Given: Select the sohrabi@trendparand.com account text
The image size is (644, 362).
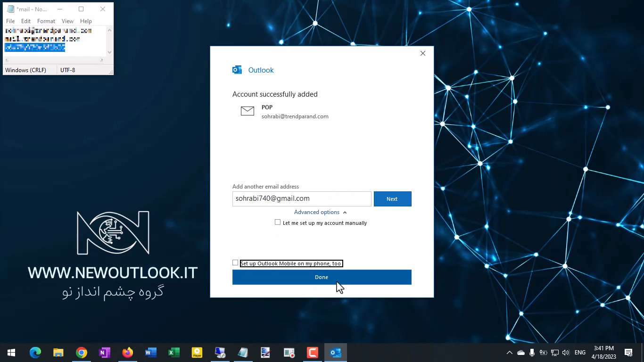Looking at the screenshot, I should coord(295,116).
